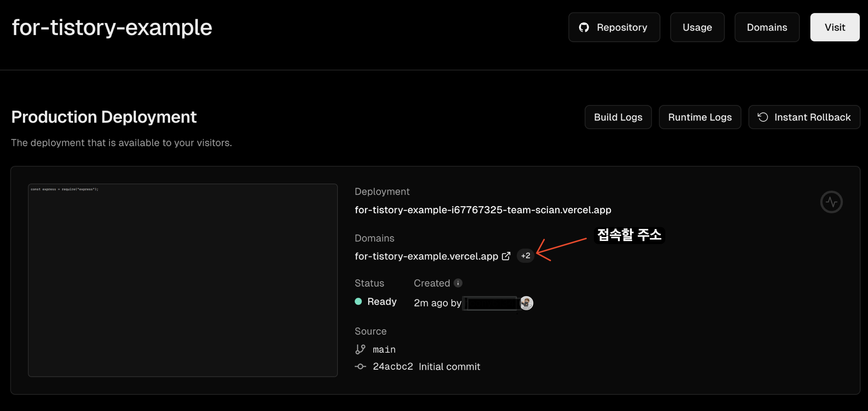
Task: Click the user avatar beside deploy author
Action: point(526,303)
